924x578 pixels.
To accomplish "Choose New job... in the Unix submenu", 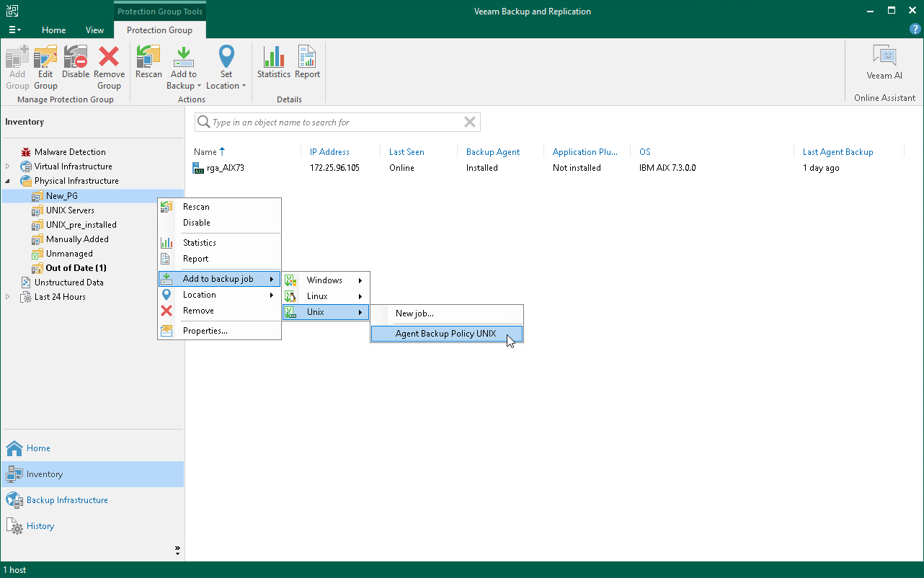I will 414,314.
